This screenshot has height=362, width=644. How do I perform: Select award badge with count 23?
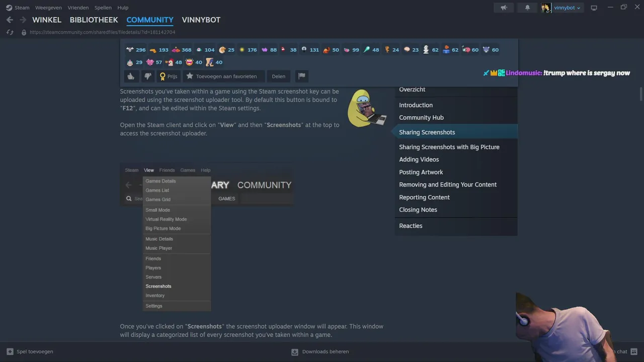(x=411, y=50)
